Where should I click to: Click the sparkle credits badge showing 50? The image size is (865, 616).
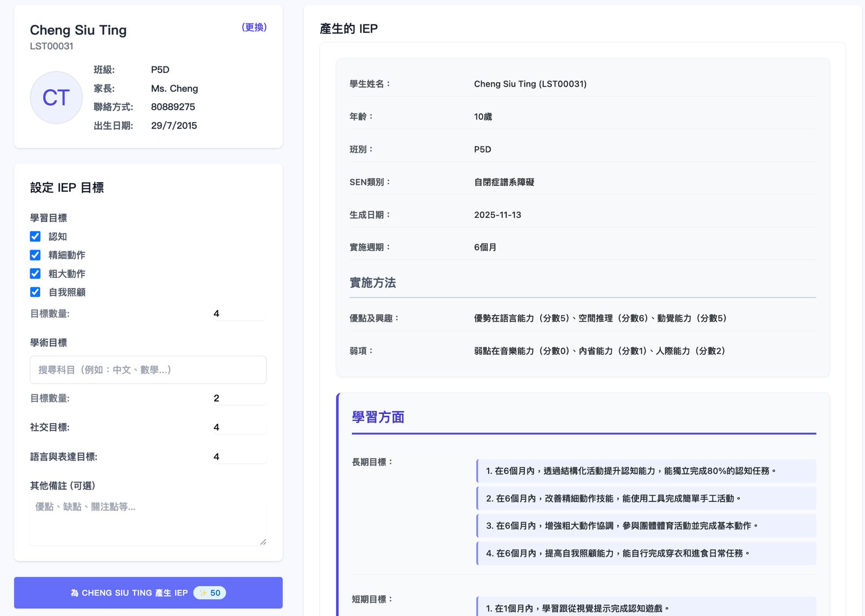(x=210, y=593)
